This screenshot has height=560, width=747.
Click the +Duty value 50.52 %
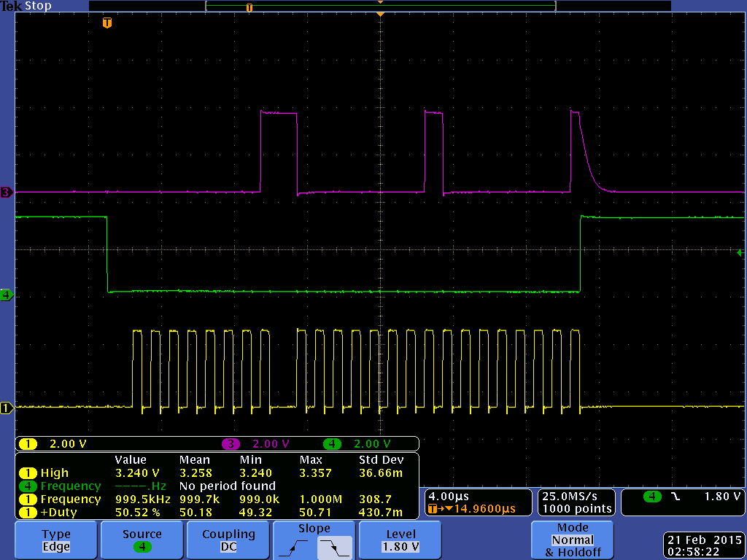coord(138,513)
